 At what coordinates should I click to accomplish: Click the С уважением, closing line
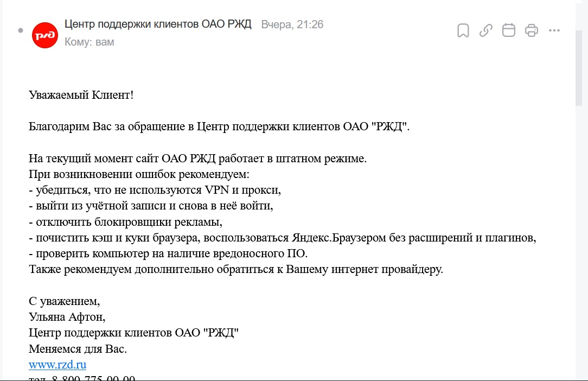65,301
